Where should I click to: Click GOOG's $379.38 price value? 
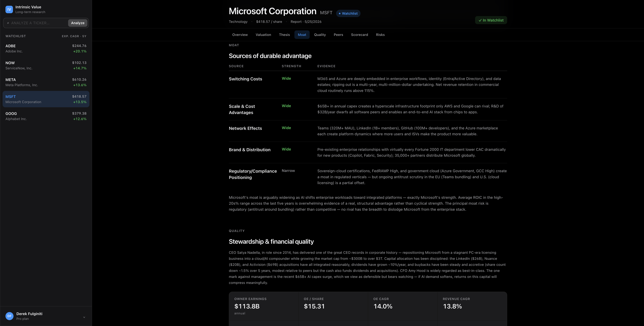[79, 113]
